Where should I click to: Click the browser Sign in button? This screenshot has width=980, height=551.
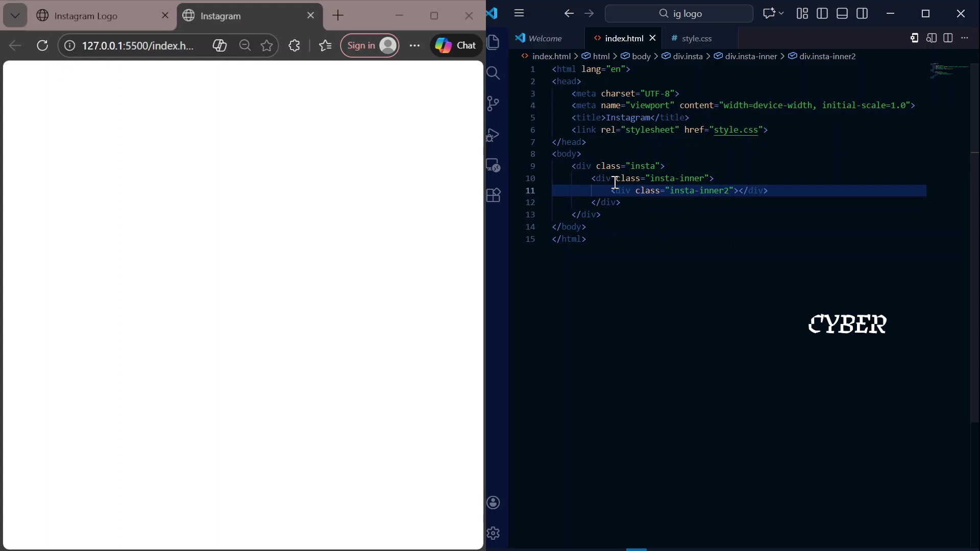(x=370, y=46)
